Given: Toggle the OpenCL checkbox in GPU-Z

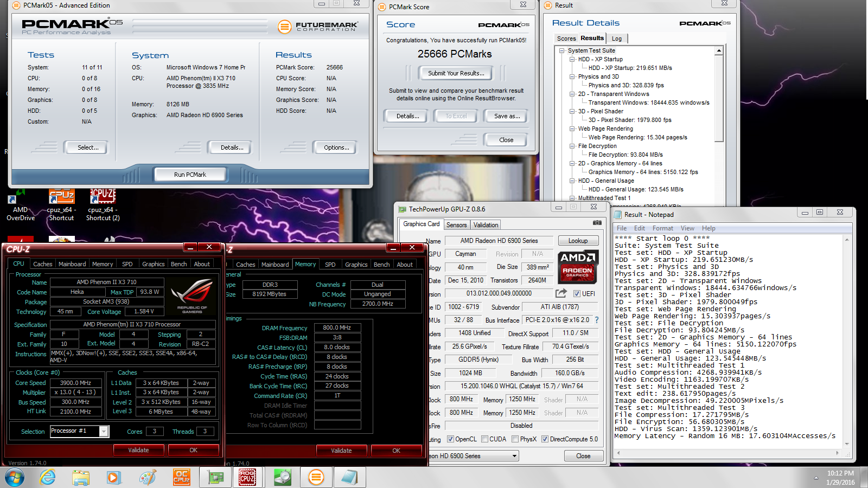Looking at the screenshot, I should point(450,439).
